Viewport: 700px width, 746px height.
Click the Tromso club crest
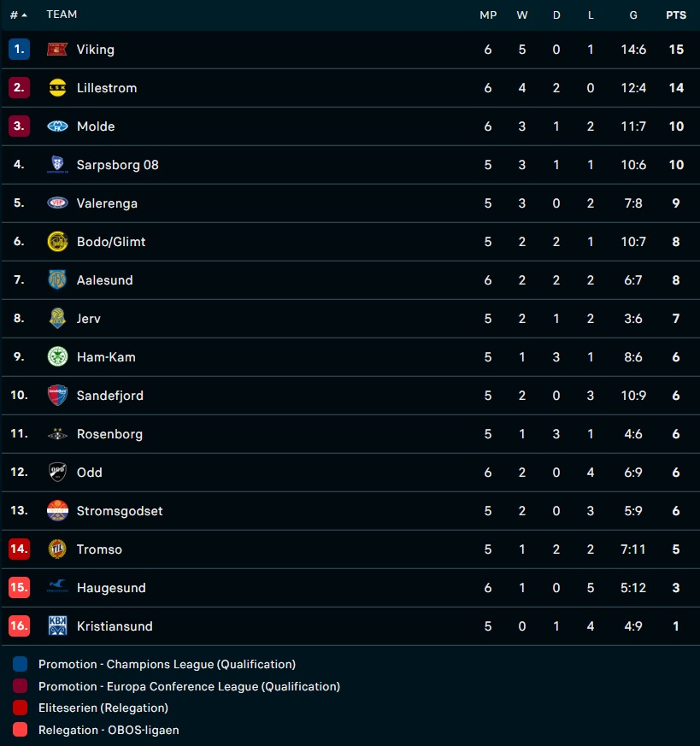click(x=57, y=549)
